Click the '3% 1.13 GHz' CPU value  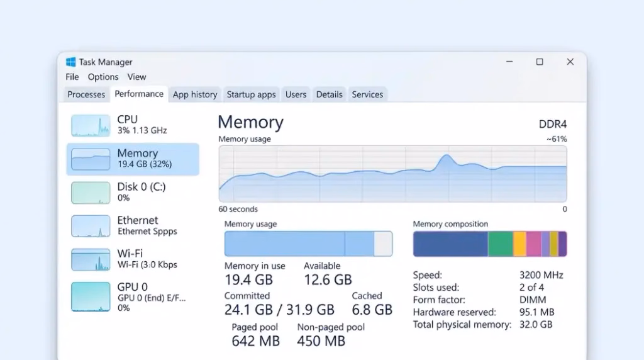pyautogui.click(x=142, y=131)
